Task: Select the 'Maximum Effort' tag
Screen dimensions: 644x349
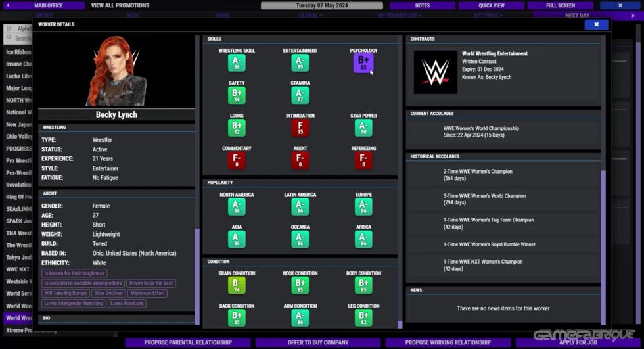Action: point(147,293)
